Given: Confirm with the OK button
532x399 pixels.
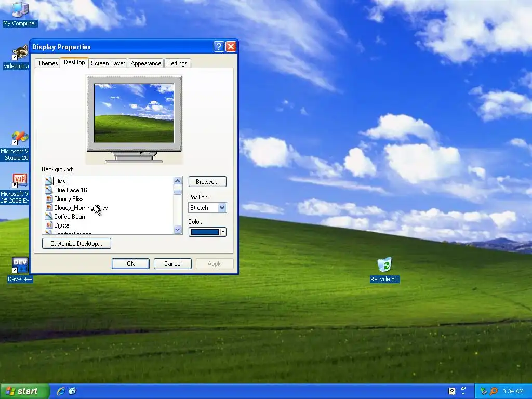Looking at the screenshot, I should click(x=130, y=263).
